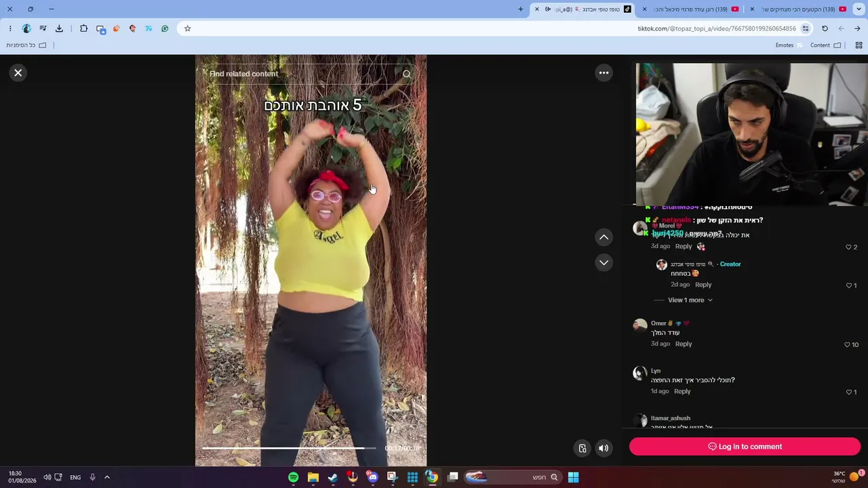Go to previous video with up chevron
This screenshot has height=488, width=868.
604,237
